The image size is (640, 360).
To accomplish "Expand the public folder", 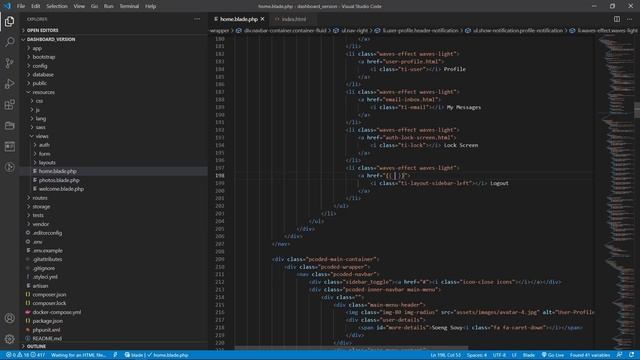I will click(40, 83).
